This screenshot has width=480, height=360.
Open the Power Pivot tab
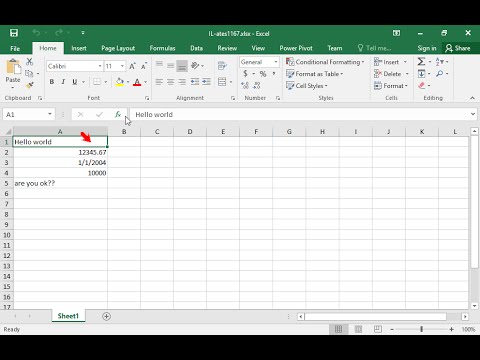click(x=296, y=48)
